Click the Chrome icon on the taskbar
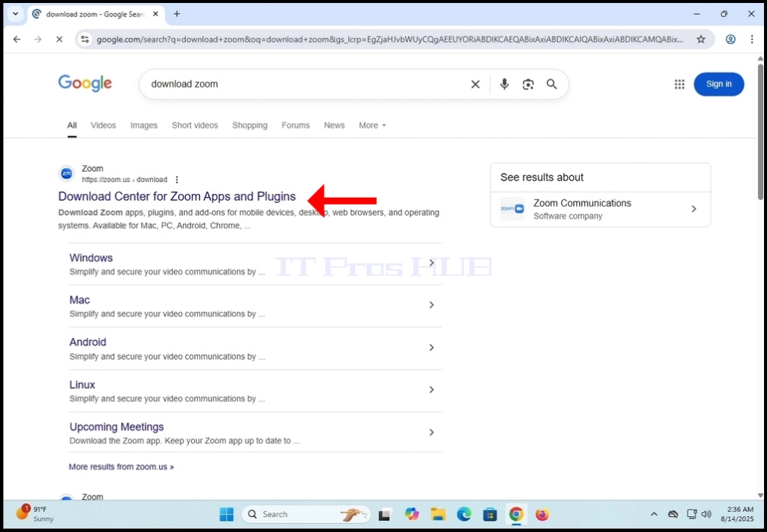 516,514
